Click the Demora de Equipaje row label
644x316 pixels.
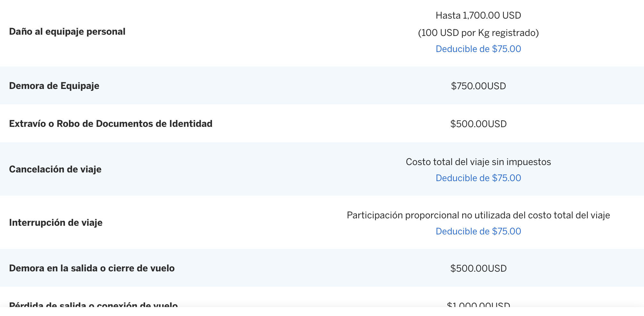coord(54,86)
